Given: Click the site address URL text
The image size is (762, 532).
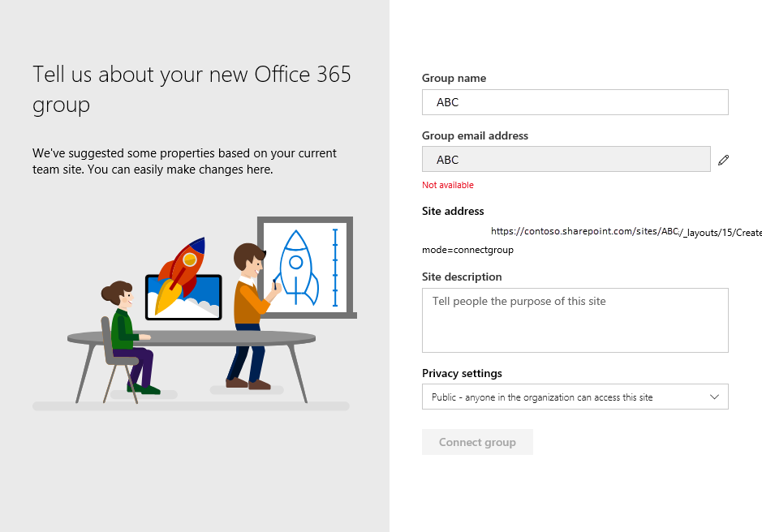Looking at the screenshot, I should coord(626,232).
